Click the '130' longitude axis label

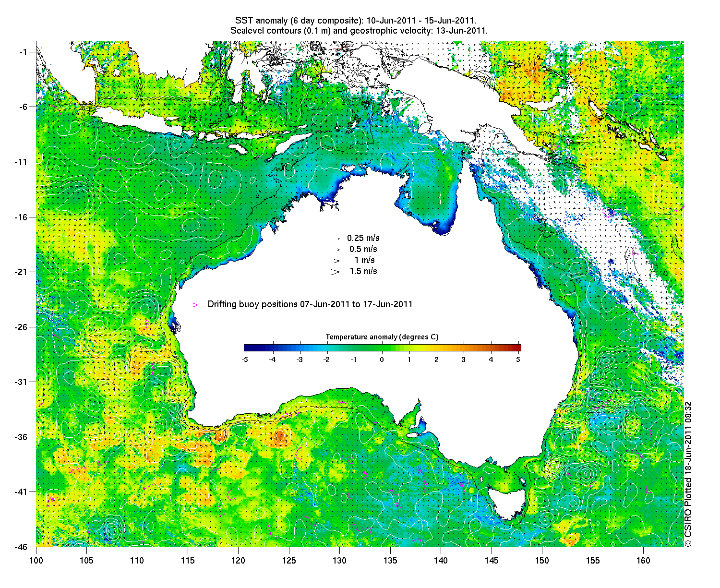pyautogui.click(x=339, y=561)
